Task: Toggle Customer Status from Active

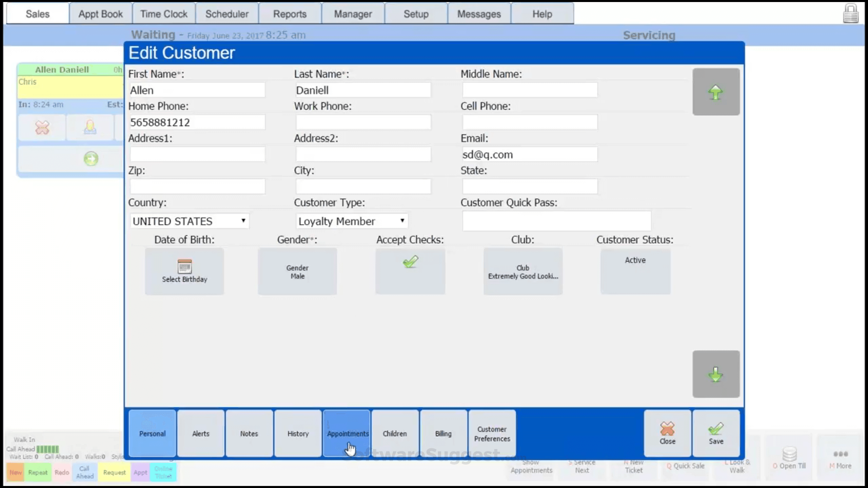Action: [x=635, y=271]
